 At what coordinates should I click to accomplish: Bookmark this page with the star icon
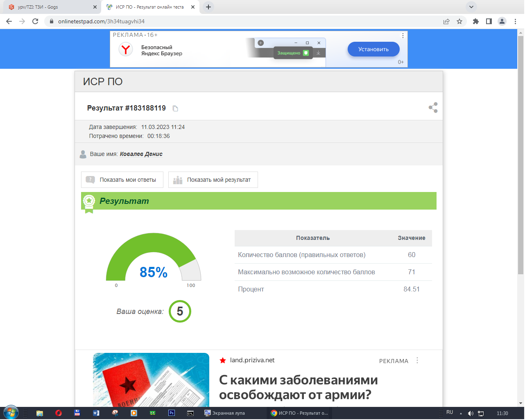(x=459, y=21)
